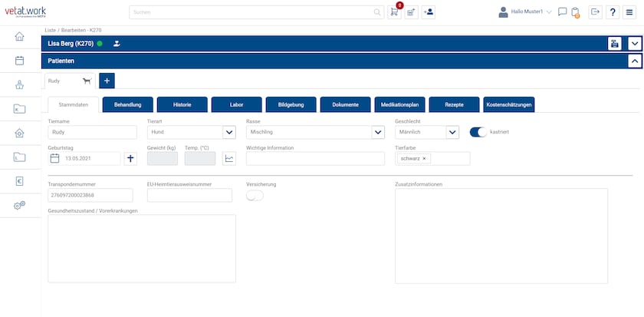This screenshot has width=644, height=317.
Task: Click the cash register icon in customer bar
Action: click(x=614, y=44)
